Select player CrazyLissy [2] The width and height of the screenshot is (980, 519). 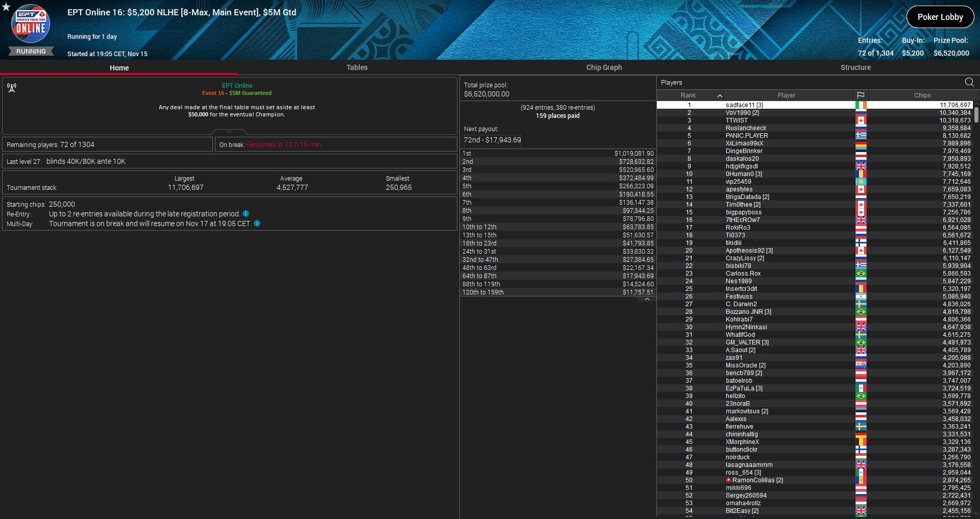(x=815, y=258)
